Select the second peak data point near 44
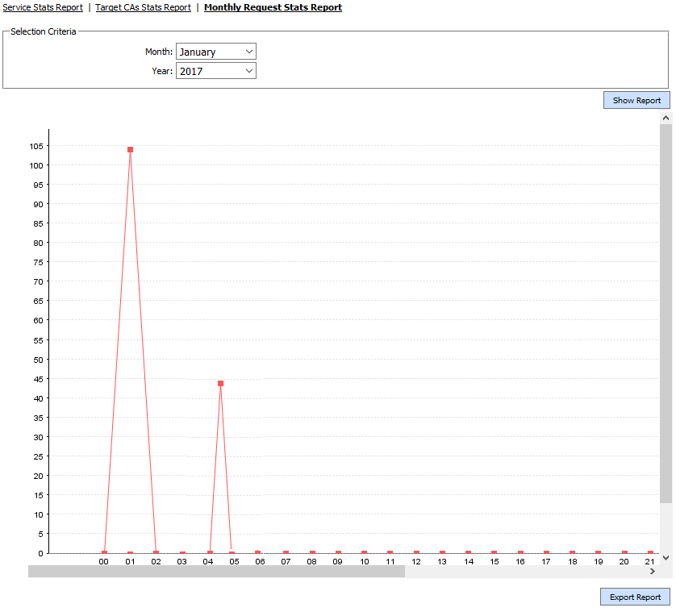The image size is (676, 616). click(x=220, y=384)
